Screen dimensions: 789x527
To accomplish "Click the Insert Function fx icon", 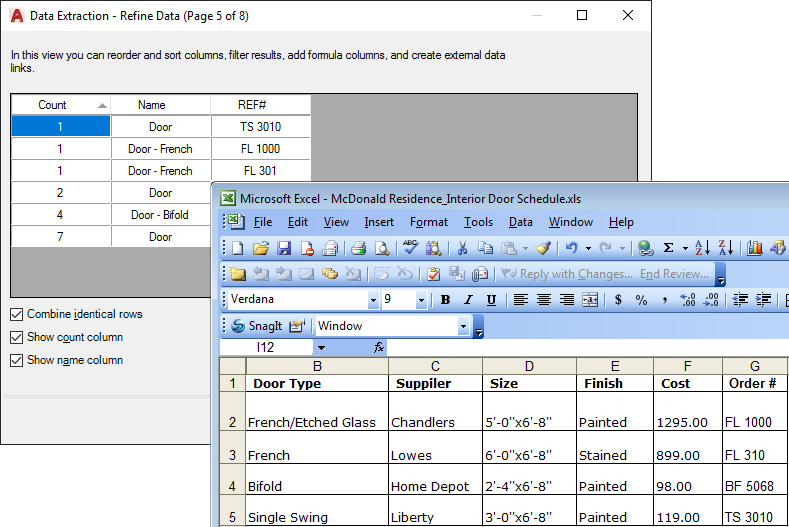I will coord(379,347).
